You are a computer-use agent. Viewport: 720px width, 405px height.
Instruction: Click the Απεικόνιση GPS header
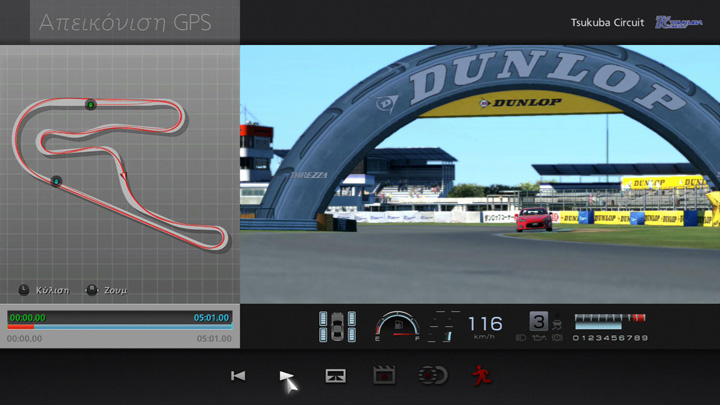click(x=125, y=23)
